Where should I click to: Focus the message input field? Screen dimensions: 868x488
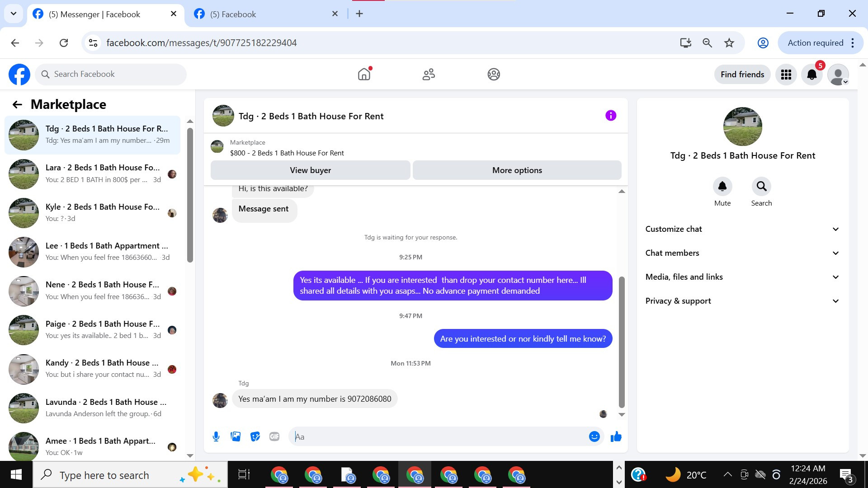click(439, 436)
